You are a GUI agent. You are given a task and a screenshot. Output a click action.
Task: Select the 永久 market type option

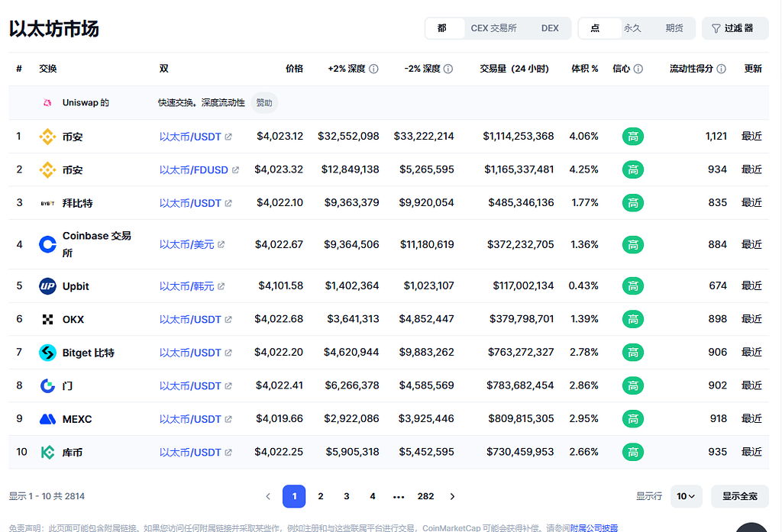(632, 28)
